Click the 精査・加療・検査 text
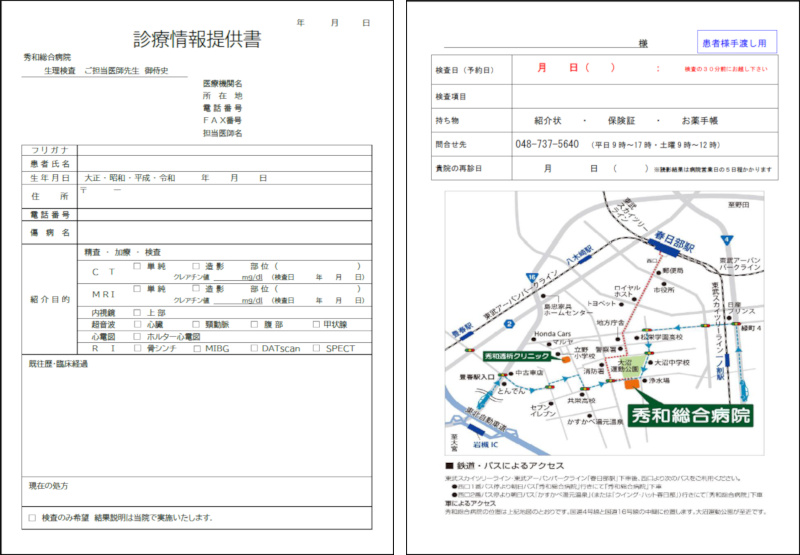The image size is (800, 555). (x=122, y=253)
